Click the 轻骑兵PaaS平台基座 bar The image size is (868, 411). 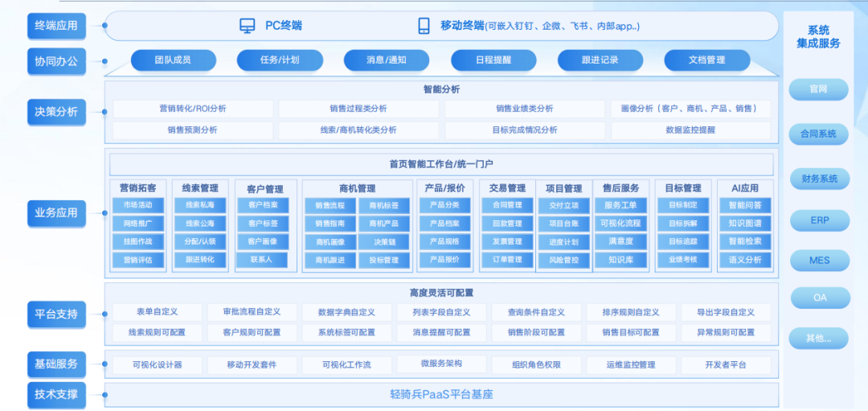pyautogui.click(x=440, y=394)
